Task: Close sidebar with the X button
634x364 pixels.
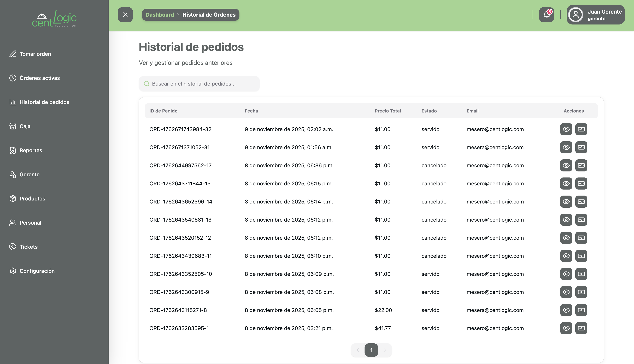Action: [x=125, y=15]
